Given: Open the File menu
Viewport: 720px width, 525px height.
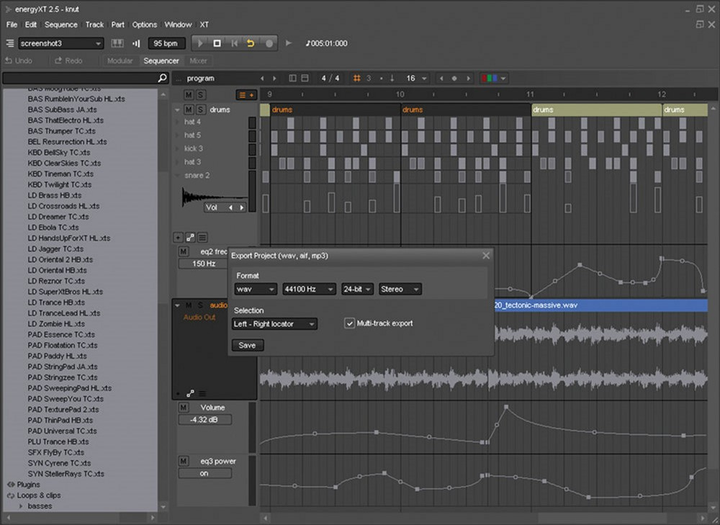Looking at the screenshot, I should 11,25.
